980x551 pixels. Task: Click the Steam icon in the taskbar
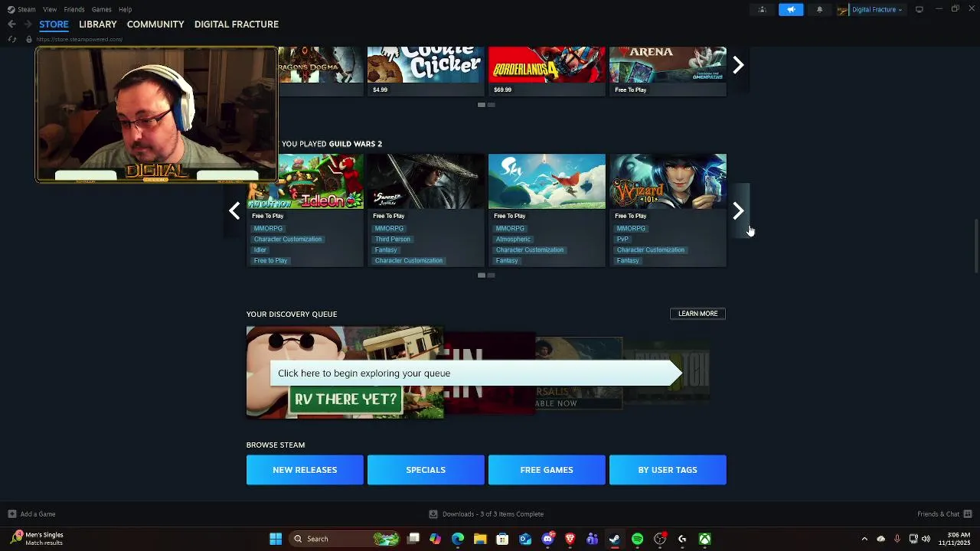pos(614,539)
